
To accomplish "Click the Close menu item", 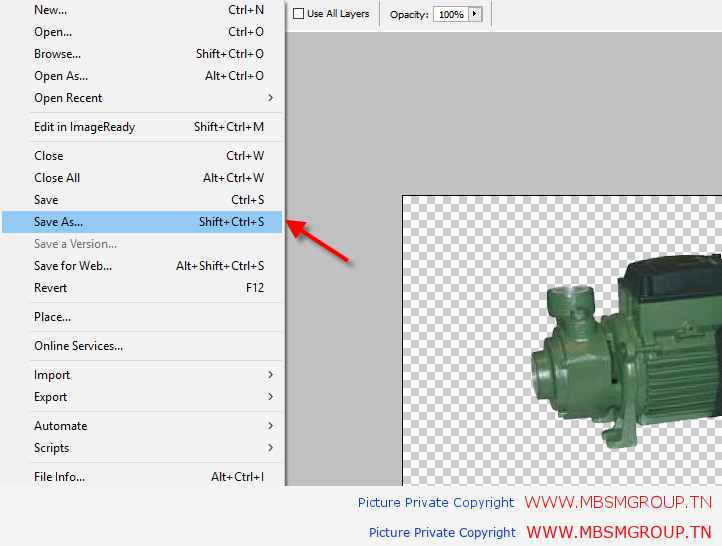I will (142, 156).
